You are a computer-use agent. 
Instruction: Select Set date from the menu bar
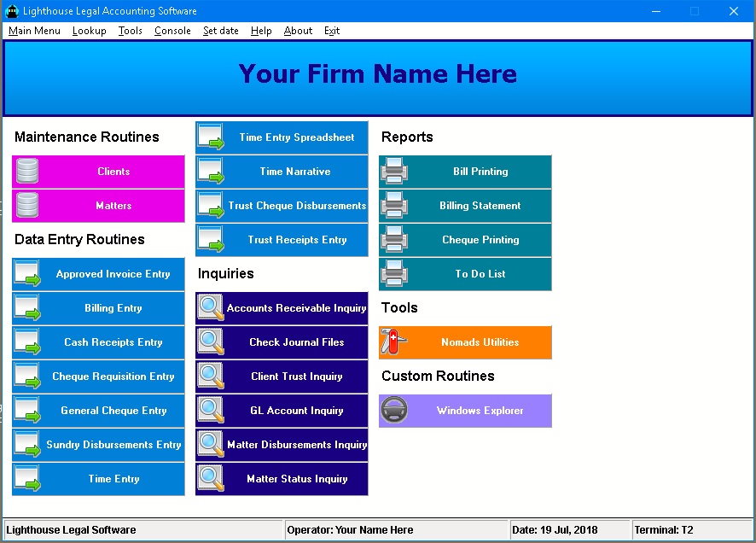tap(221, 31)
